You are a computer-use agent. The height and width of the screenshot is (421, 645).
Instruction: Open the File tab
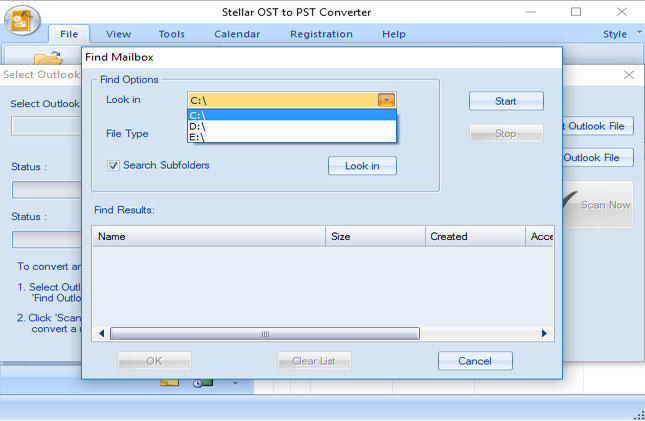pos(69,34)
